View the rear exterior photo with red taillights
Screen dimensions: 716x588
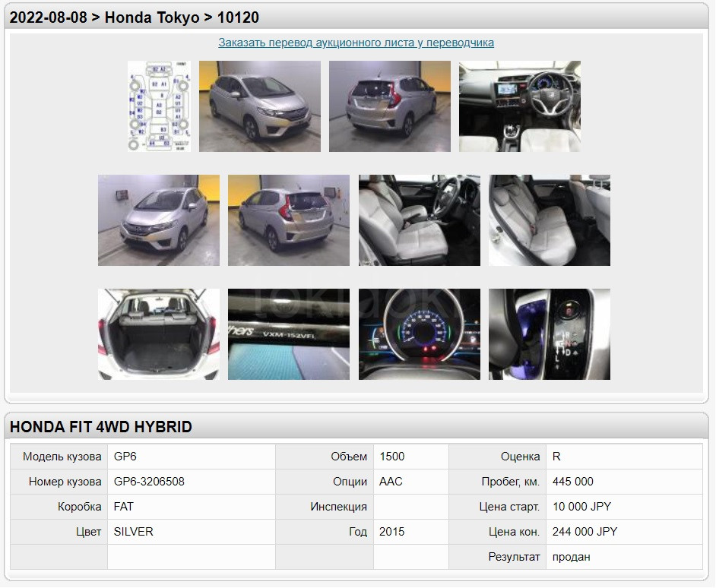pos(389,106)
